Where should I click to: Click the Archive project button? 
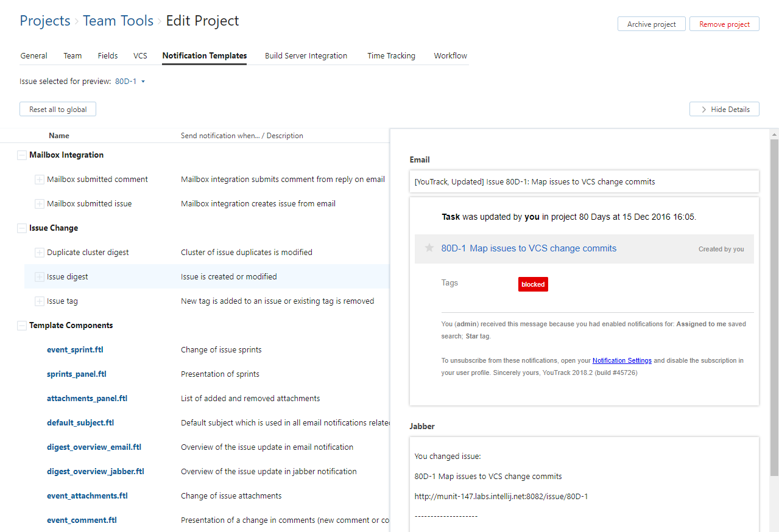651,24
